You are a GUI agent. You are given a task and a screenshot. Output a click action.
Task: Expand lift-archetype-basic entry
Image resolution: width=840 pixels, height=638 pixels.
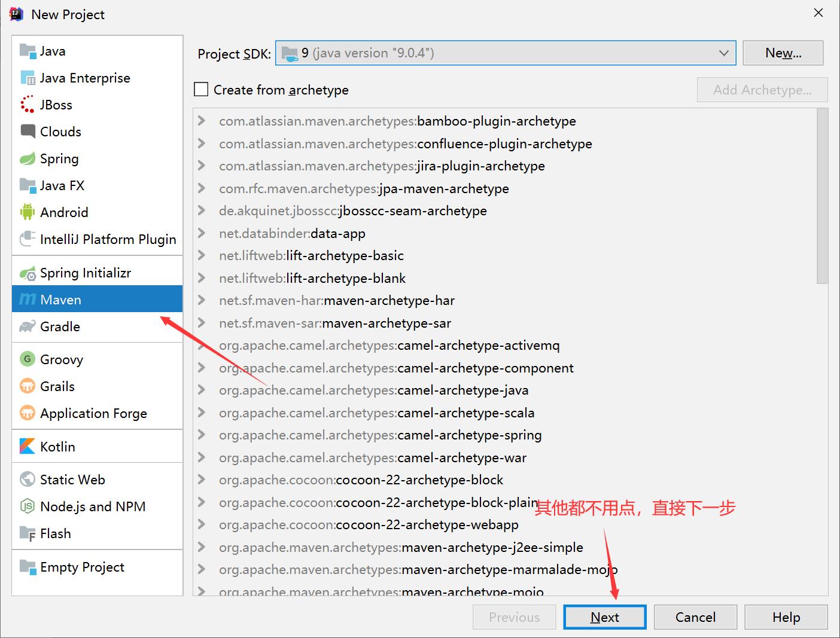[x=202, y=255]
